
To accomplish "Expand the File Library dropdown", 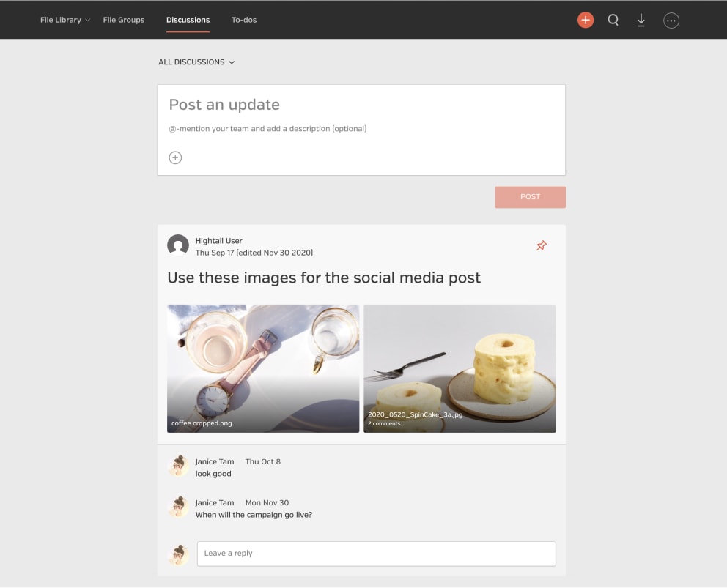I will pos(64,20).
